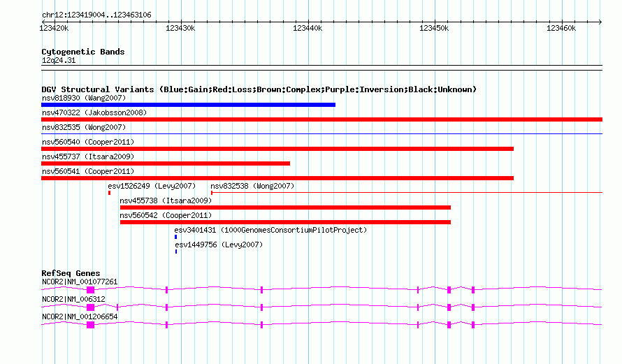The height and width of the screenshot is (364, 622).
Task: Click the red nsv560542 variant bar
Action: [x=285, y=222]
